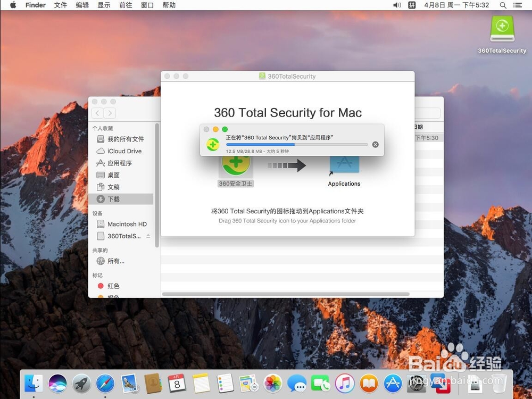Open Finder from the Dock
Viewport: 532px width, 399px height.
[33, 384]
